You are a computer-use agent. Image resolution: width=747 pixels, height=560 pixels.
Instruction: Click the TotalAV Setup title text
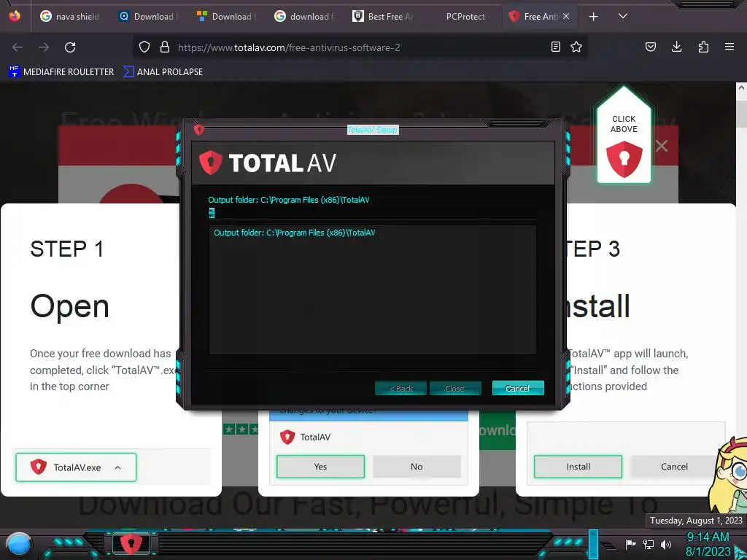point(373,130)
